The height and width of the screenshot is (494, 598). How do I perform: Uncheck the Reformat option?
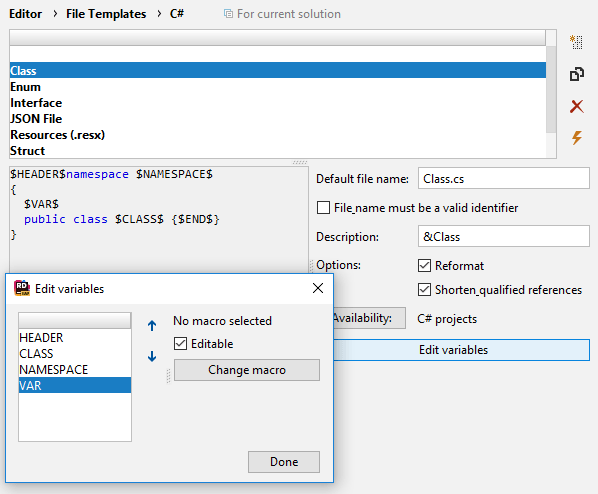(424, 266)
